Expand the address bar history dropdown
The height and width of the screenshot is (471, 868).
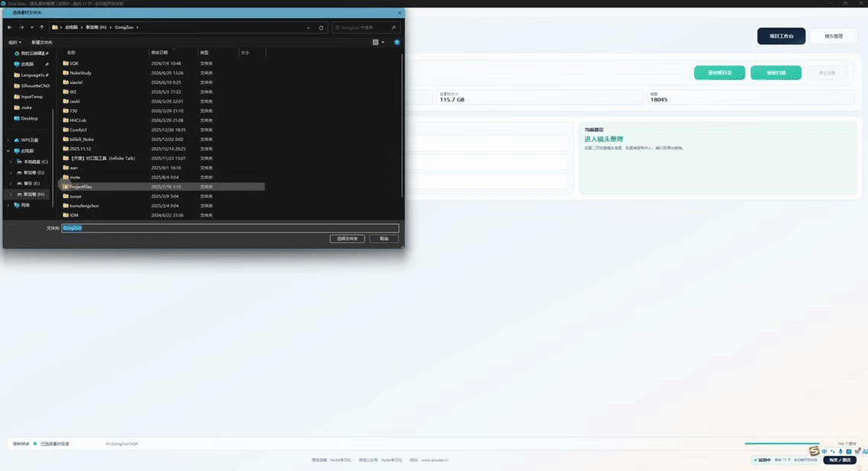[x=308, y=27]
